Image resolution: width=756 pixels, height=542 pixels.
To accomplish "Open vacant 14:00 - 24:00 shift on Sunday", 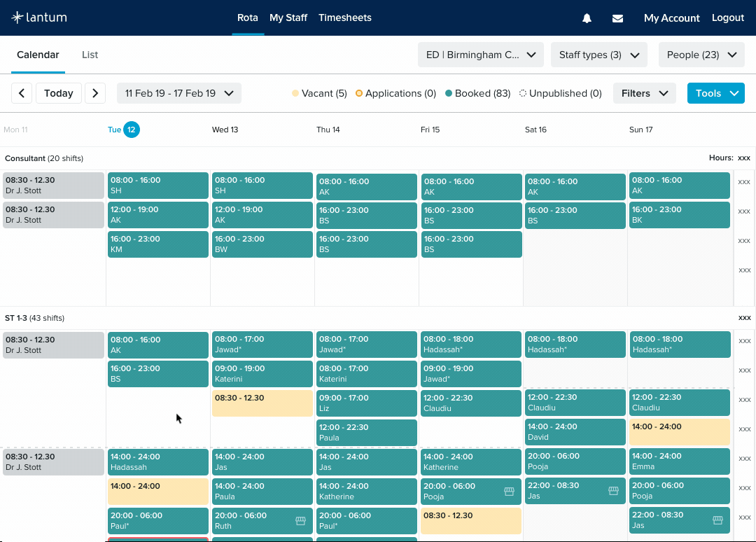I will point(679,432).
